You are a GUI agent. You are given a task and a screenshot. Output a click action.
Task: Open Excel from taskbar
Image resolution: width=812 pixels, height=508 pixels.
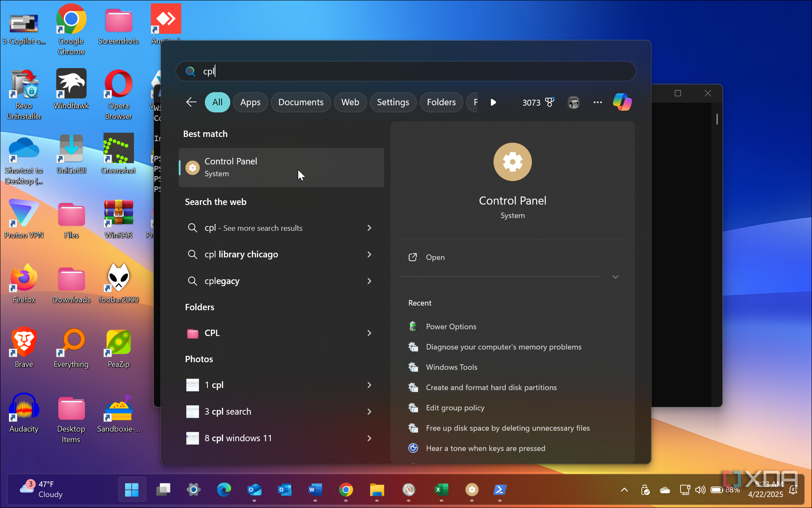coord(441,490)
